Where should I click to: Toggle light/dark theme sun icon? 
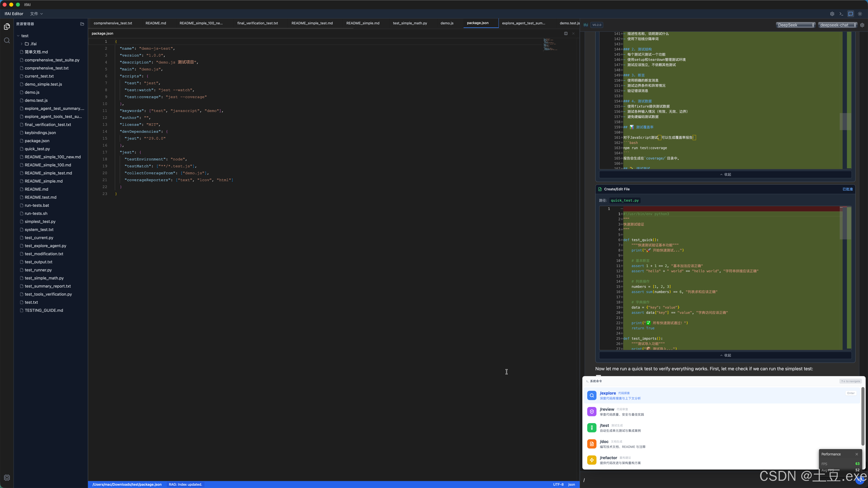click(x=860, y=14)
